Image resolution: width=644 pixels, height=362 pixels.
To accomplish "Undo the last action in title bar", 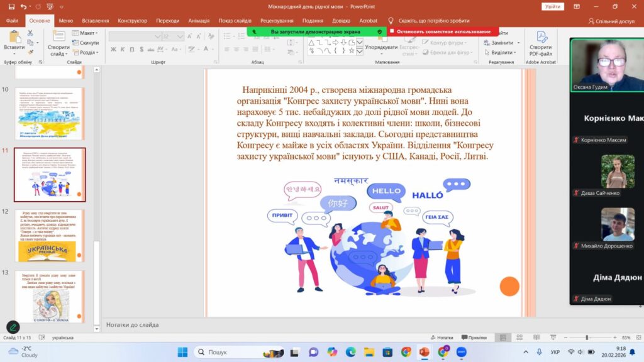I will coord(24,6).
